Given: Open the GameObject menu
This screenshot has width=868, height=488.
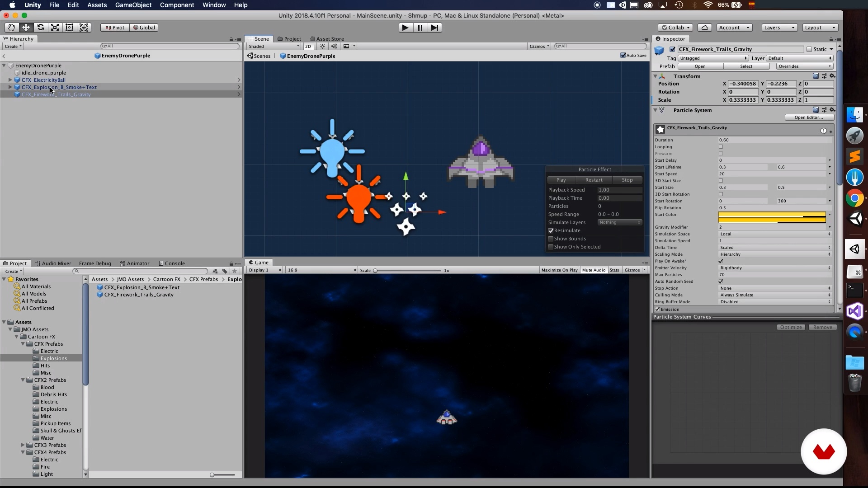Looking at the screenshot, I should [x=133, y=5].
